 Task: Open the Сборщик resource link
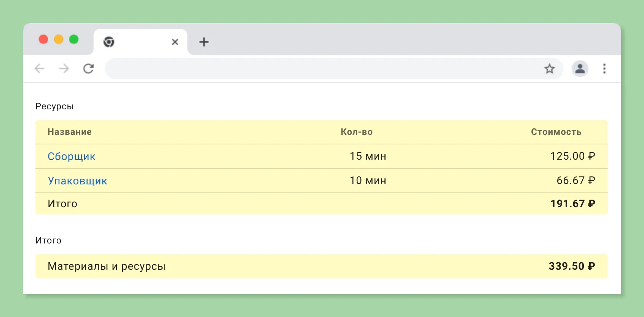[72, 156]
